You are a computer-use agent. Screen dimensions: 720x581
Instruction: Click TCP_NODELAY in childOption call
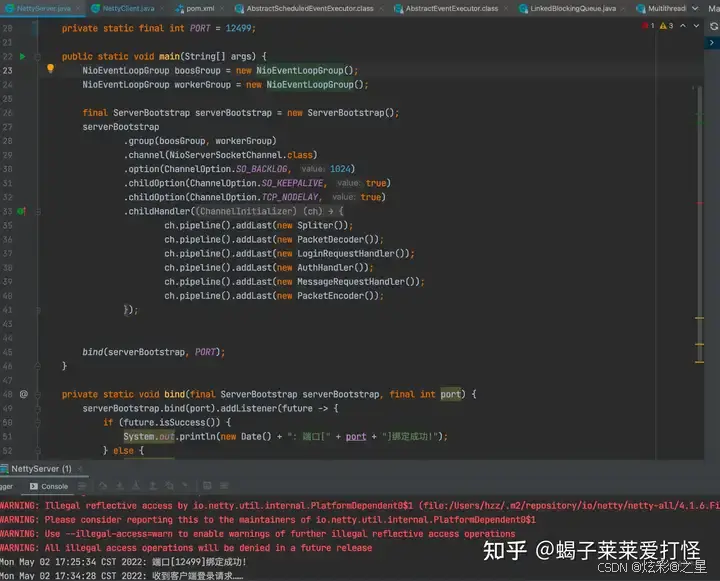(290, 197)
